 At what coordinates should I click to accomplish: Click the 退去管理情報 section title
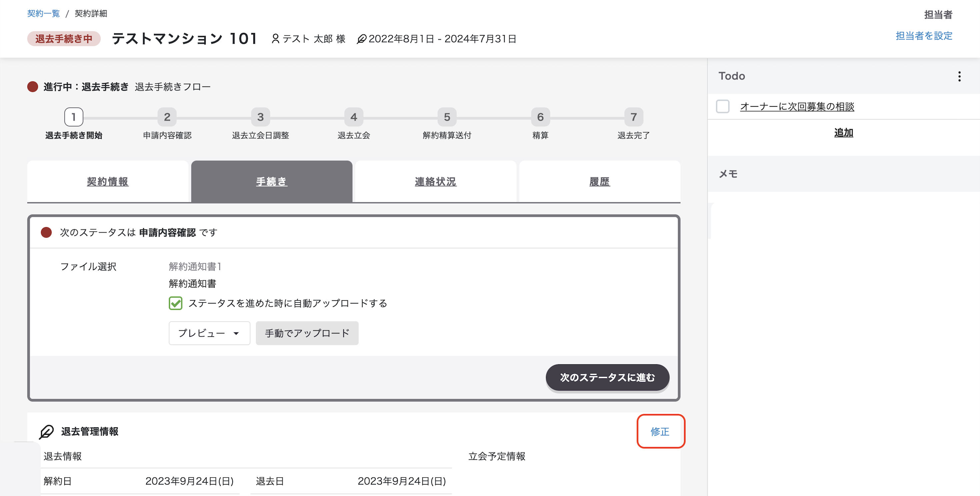click(90, 431)
